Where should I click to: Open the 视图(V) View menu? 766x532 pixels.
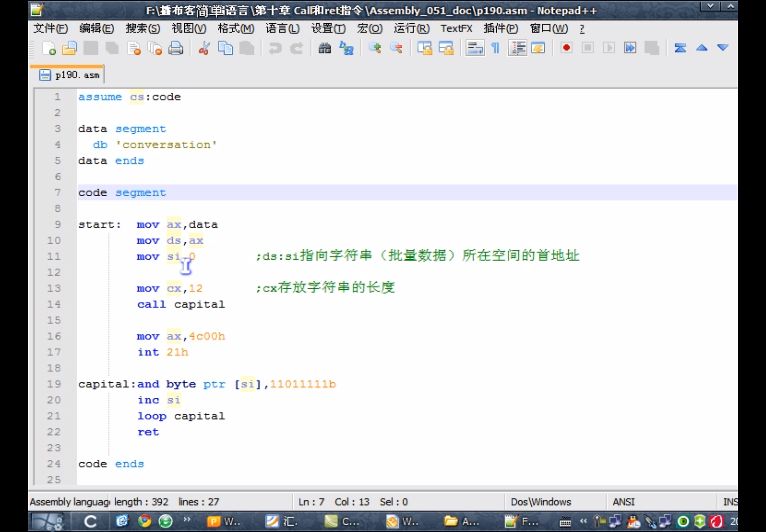tap(189, 29)
